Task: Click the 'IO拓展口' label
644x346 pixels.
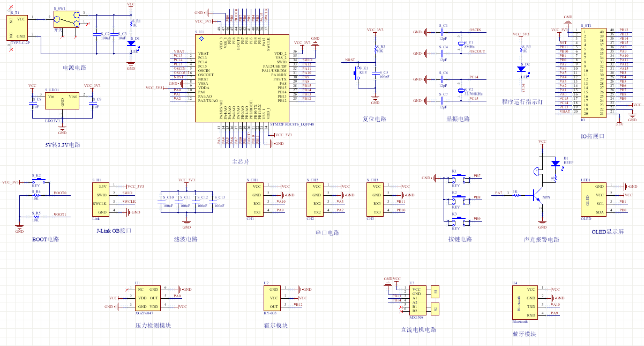Action: point(592,136)
